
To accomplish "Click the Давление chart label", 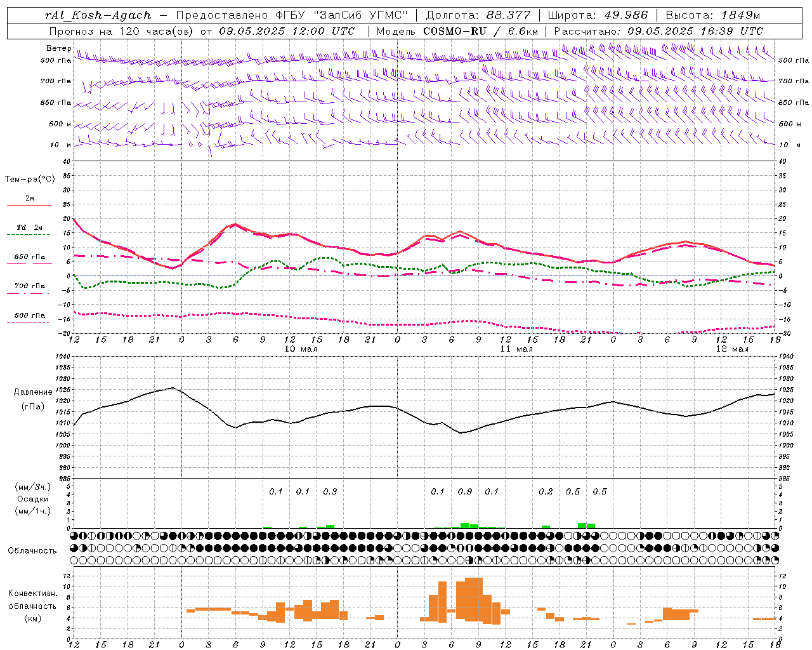I will 33,392.
